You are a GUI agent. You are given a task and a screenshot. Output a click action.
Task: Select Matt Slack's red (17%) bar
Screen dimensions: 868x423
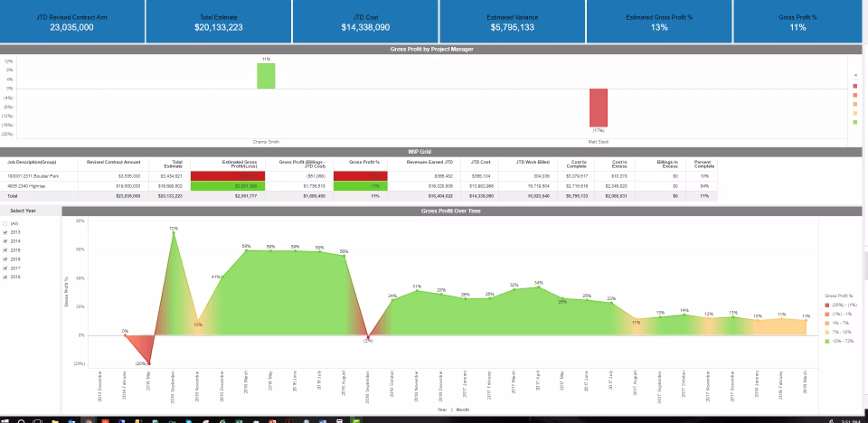599,108
